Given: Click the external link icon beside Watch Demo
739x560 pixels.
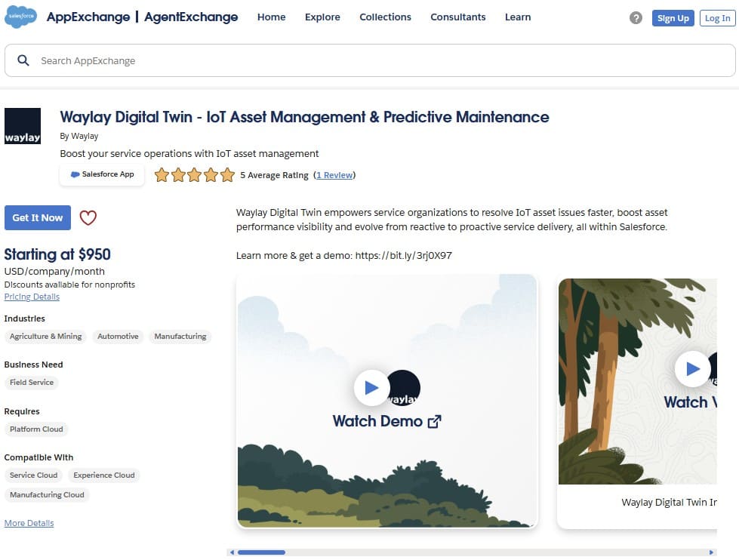Looking at the screenshot, I should coord(435,421).
